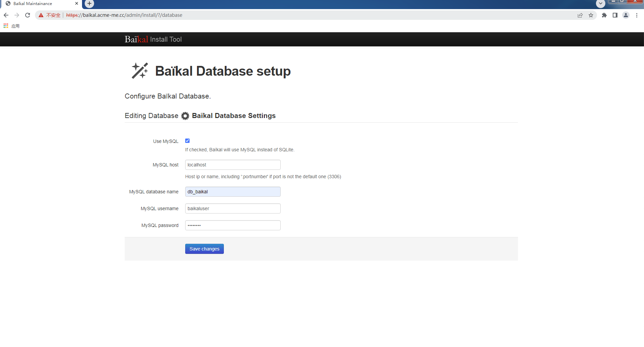Click the 'Host ip or name' help text
Image resolution: width=644 pixels, height=347 pixels.
pyautogui.click(x=263, y=177)
